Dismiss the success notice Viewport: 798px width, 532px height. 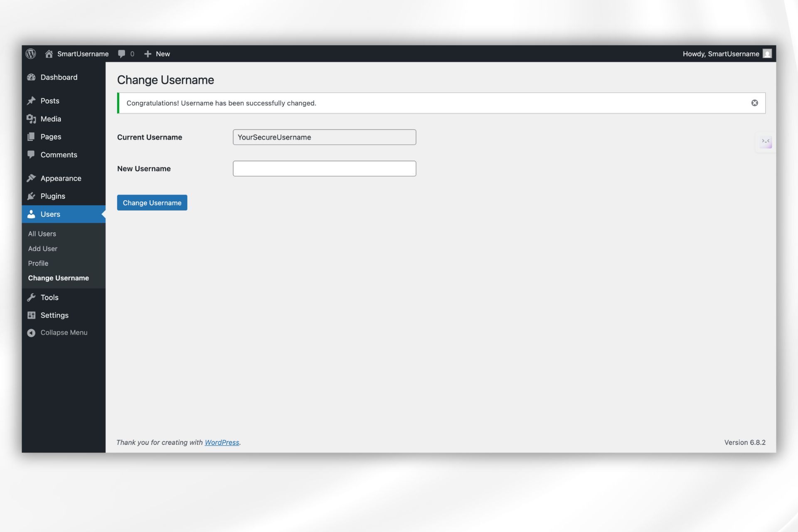(x=754, y=103)
